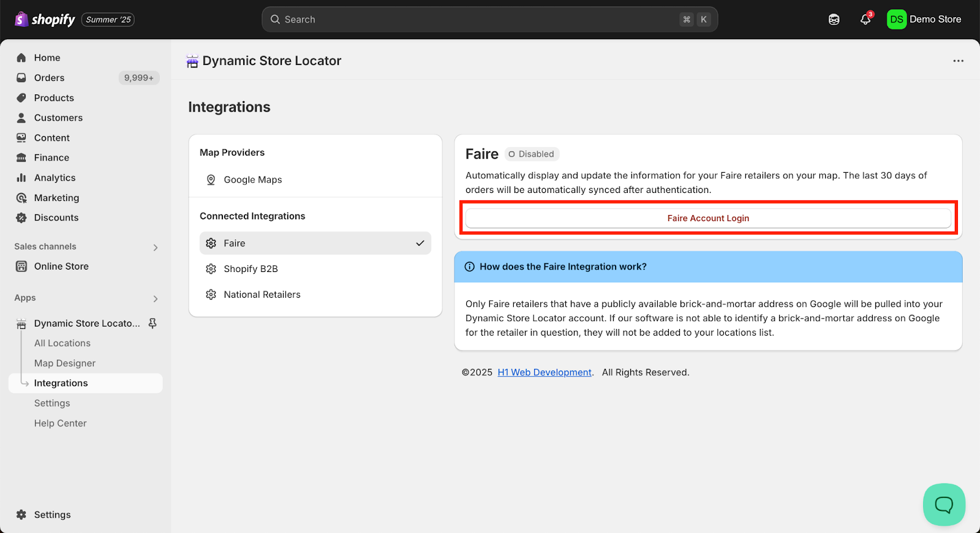The height and width of the screenshot is (533, 980).
Task: Click the Disabled status badge
Action: point(532,154)
